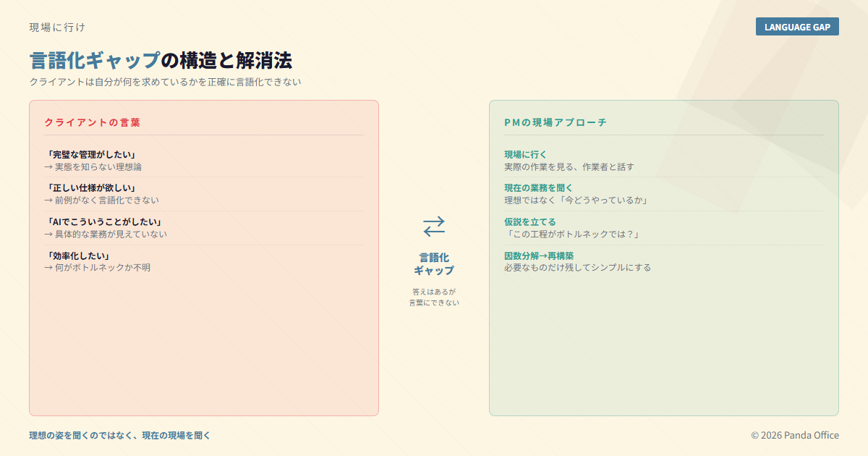Image resolution: width=868 pixels, height=456 pixels.
Task: Click the 「効率化したい」 item
Action: click(x=77, y=256)
